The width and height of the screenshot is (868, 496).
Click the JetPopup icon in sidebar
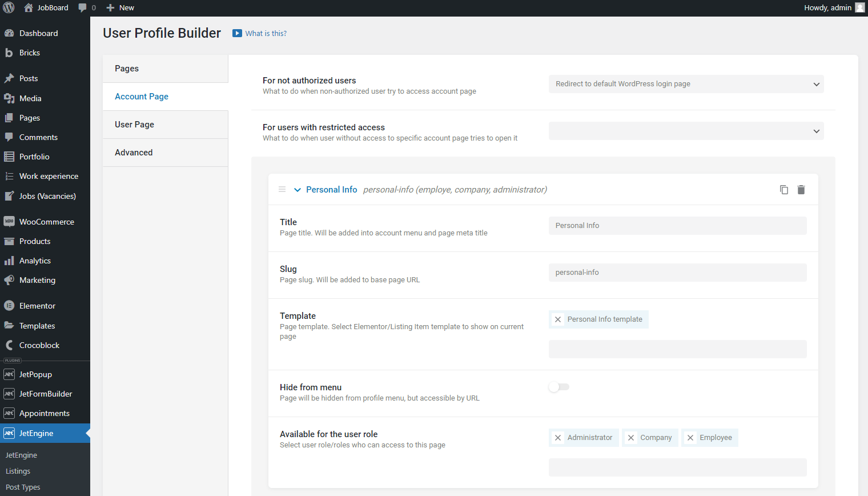click(x=9, y=374)
